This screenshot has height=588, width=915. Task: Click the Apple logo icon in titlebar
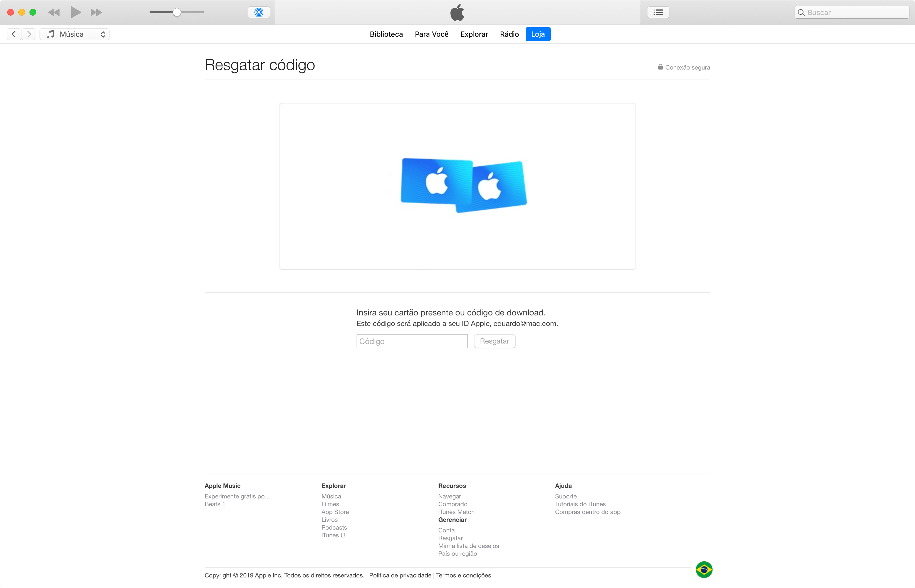(457, 12)
